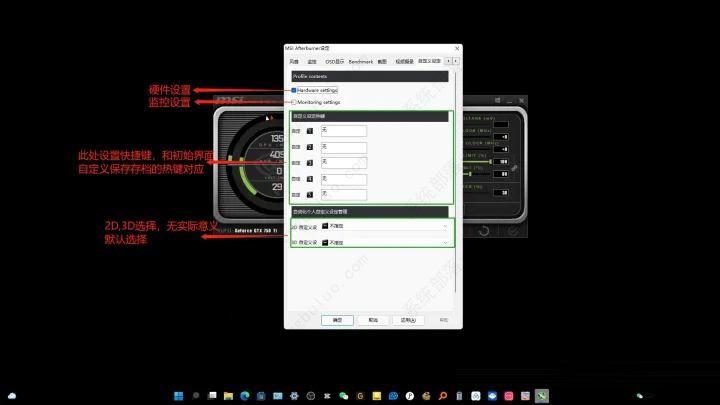Open WeChat from the taskbar
This screenshot has height=405, width=720.
(x=343, y=396)
